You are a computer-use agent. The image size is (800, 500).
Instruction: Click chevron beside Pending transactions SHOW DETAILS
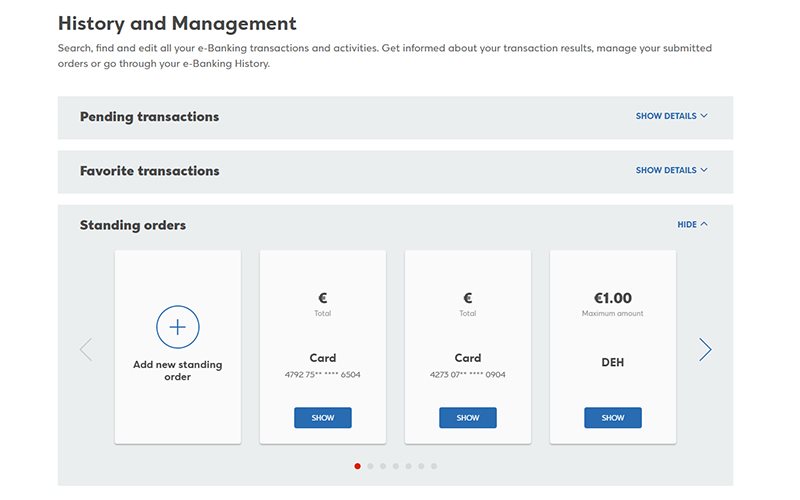click(x=704, y=116)
